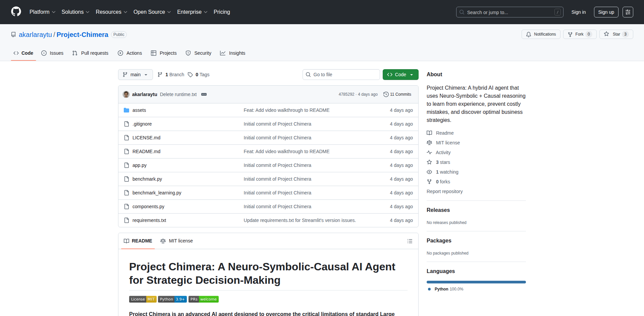Select the MIT license tab in README panel
644x316 pixels.
176,241
